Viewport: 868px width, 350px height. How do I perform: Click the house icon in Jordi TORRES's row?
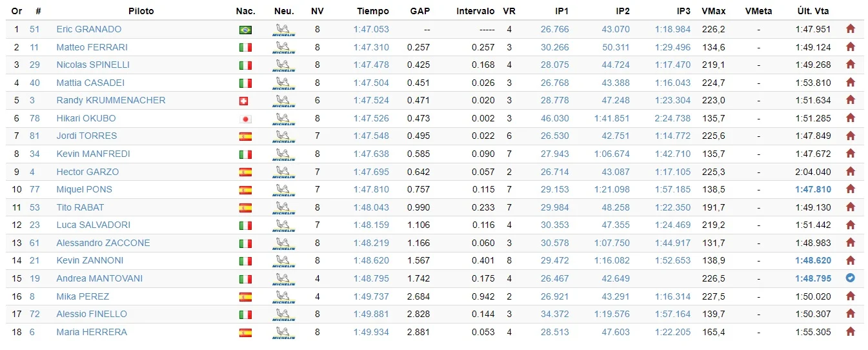(850, 136)
